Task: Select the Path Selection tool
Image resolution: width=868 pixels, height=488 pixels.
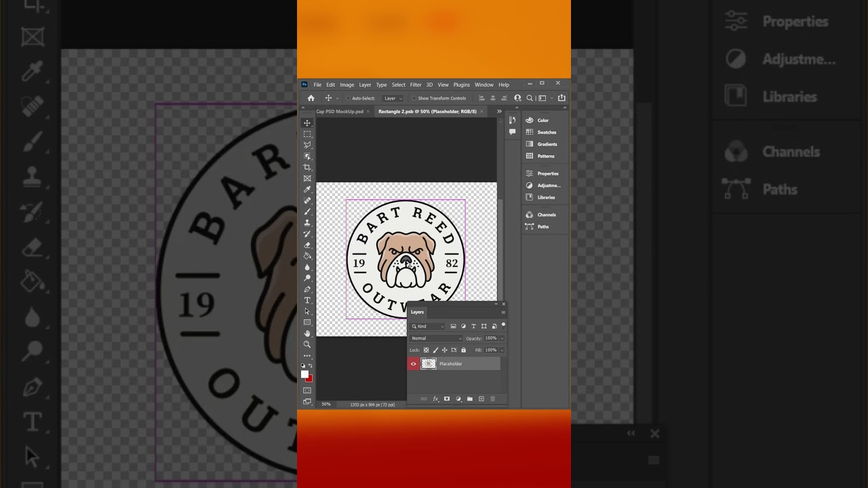Action: (307, 311)
